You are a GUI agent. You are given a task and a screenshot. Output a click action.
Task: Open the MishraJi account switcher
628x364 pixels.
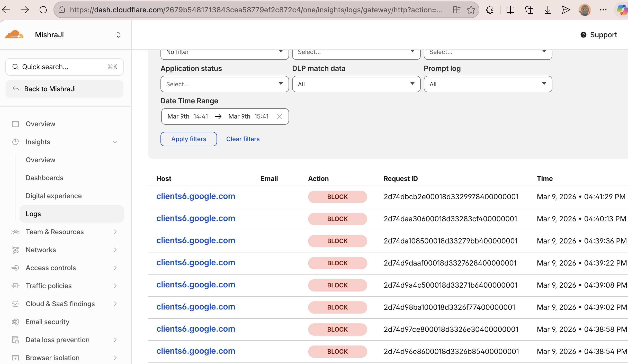[x=118, y=34]
